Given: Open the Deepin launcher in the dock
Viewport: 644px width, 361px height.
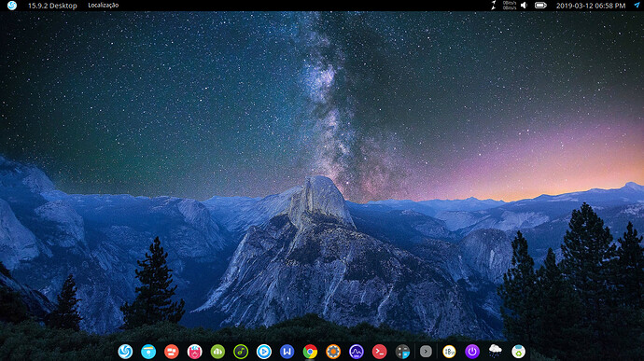Looking at the screenshot, I should pos(125,352).
